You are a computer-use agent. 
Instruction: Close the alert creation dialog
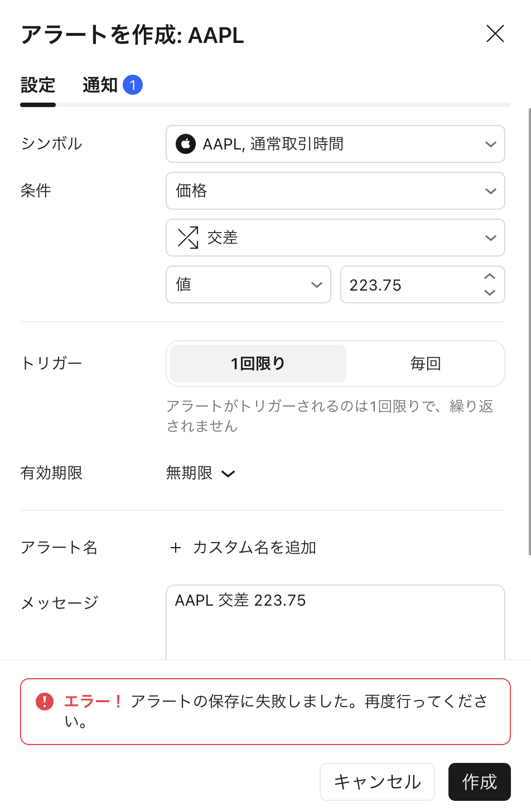click(495, 34)
